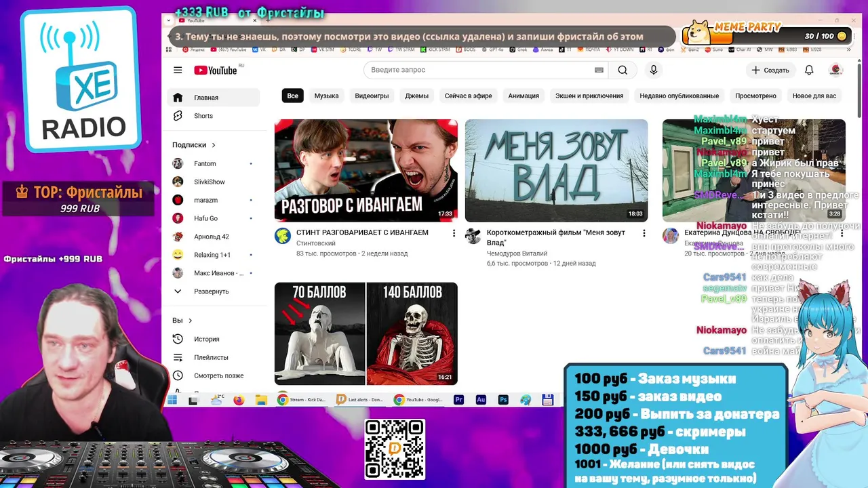
Task: Open Короткометражный фильм Меня зовут Влад title
Action: tap(556, 237)
